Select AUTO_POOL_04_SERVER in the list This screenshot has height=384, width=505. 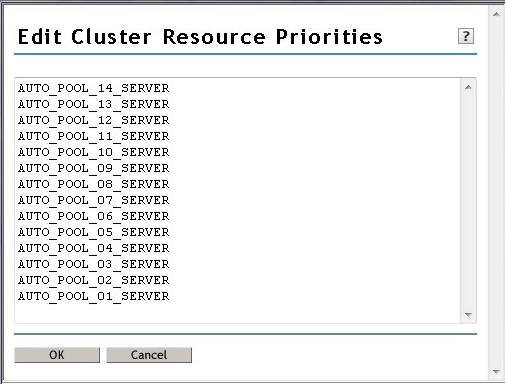tap(94, 248)
